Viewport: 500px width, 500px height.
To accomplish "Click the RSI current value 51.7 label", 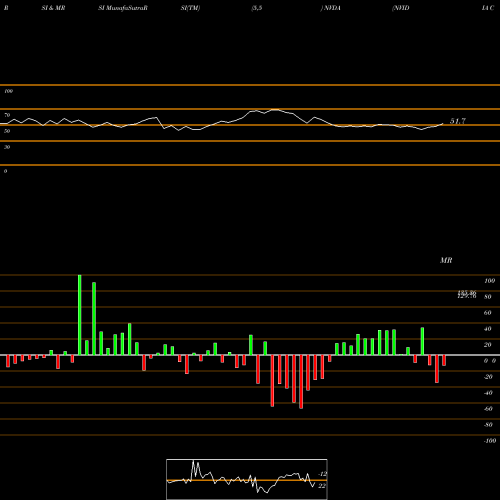I will pos(458,121).
